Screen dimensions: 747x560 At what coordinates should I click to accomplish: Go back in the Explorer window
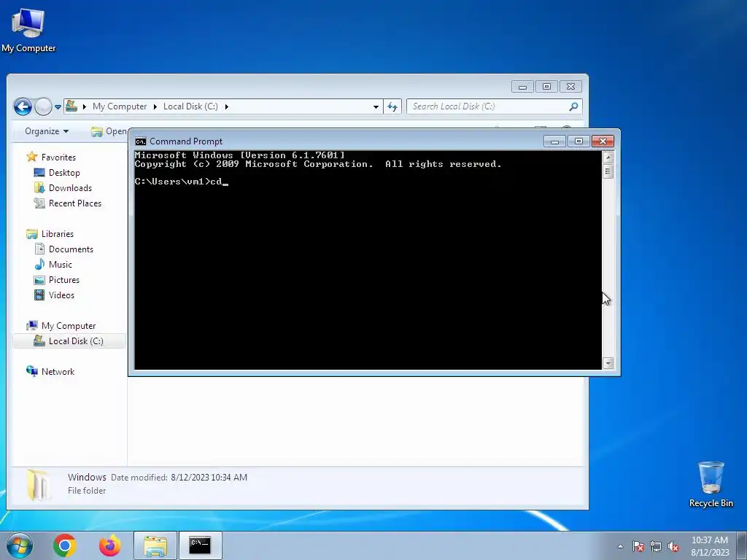(x=23, y=106)
